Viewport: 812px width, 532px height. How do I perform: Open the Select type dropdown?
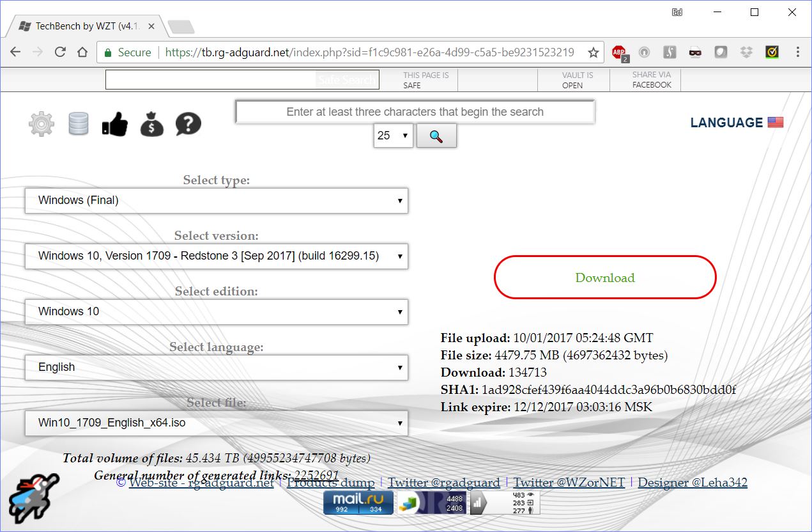pyautogui.click(x=217, y=200)
